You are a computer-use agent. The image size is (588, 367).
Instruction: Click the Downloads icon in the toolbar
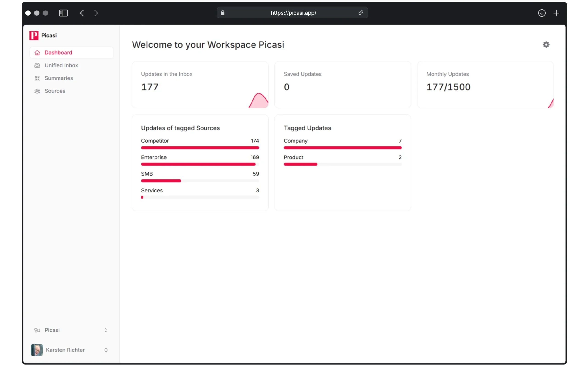pyautogui.click(x=542, y=13)
